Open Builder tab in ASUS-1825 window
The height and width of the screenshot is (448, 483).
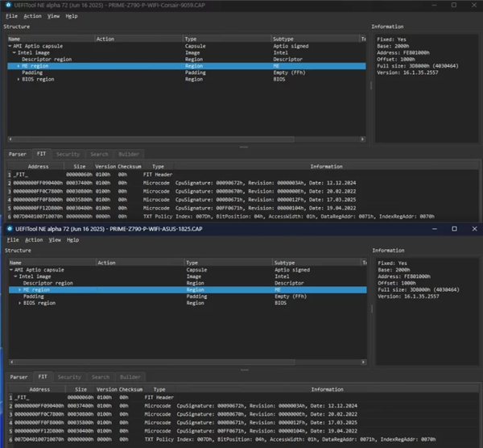click(x=130, y=376)
